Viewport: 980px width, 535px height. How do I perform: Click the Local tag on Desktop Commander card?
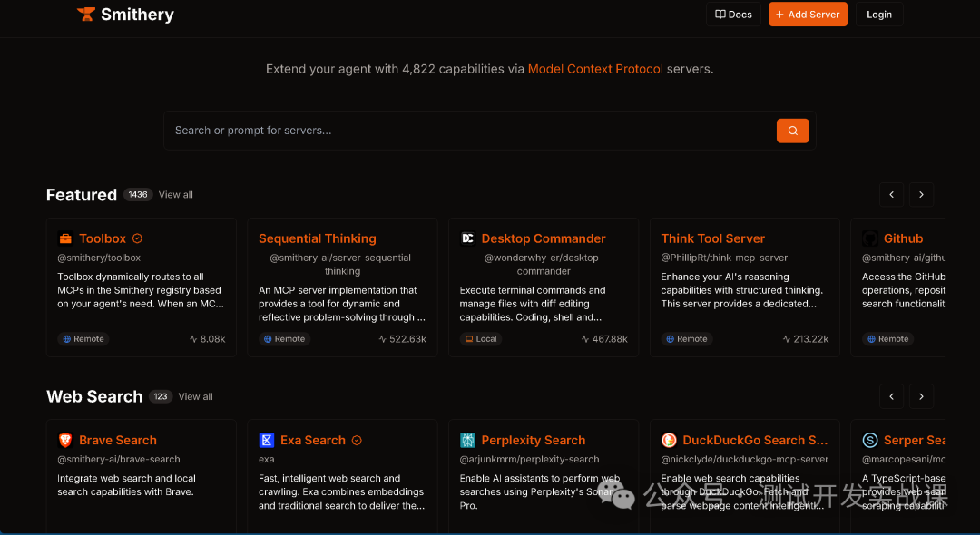[x=481, y=339]
